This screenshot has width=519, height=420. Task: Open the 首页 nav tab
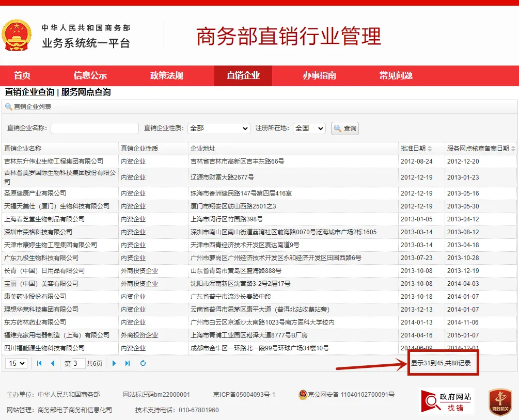coord(22,75)
